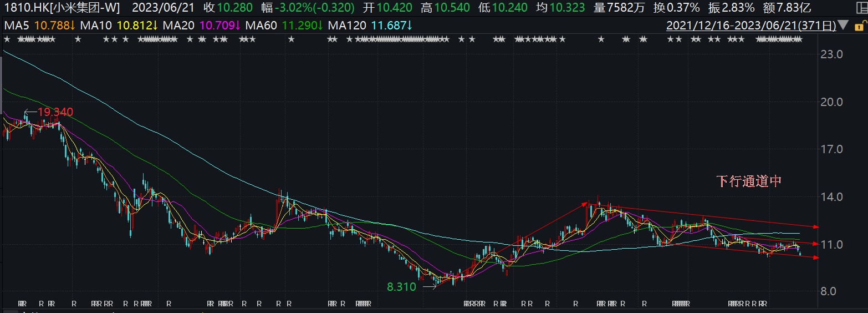Click the single star marker under MA5 value
868x313 pixels.
click(x=78, y=39)
